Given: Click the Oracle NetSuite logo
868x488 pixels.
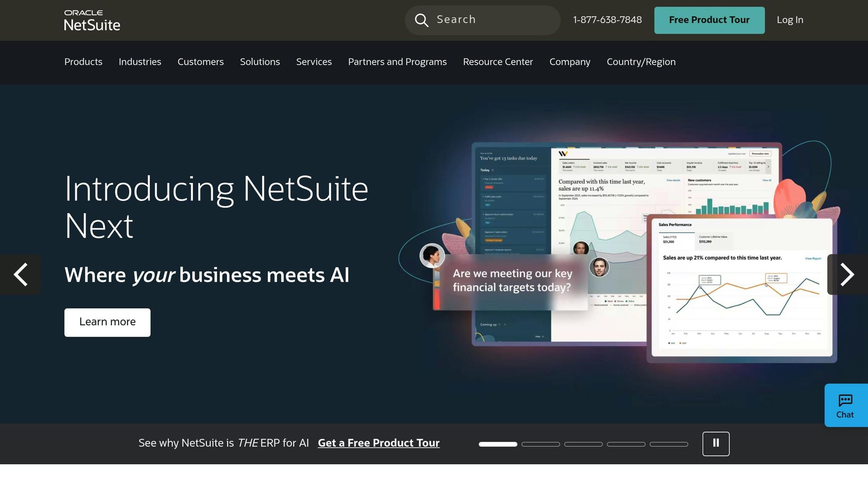Looking at the screenshot, I should pos(92,20).
